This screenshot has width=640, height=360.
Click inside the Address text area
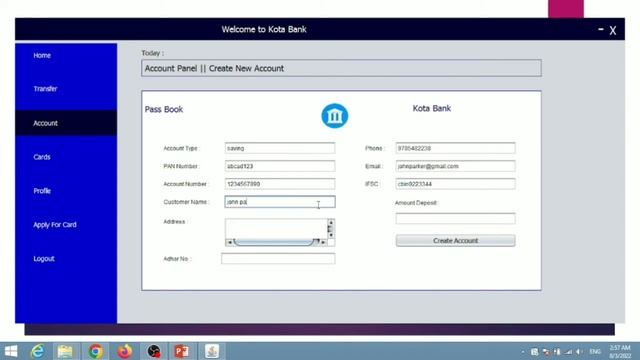(276, 229)
